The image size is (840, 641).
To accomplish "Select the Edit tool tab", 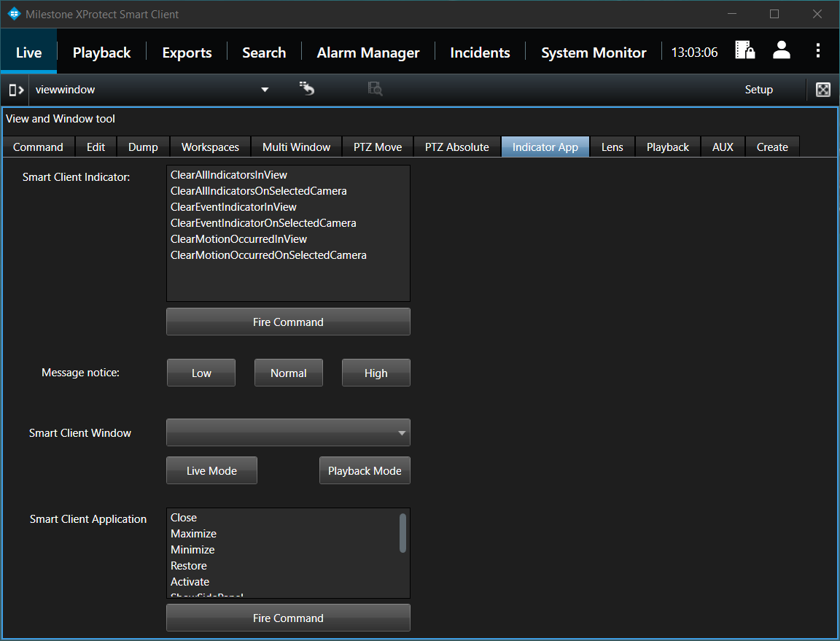I will coord(96,147).
